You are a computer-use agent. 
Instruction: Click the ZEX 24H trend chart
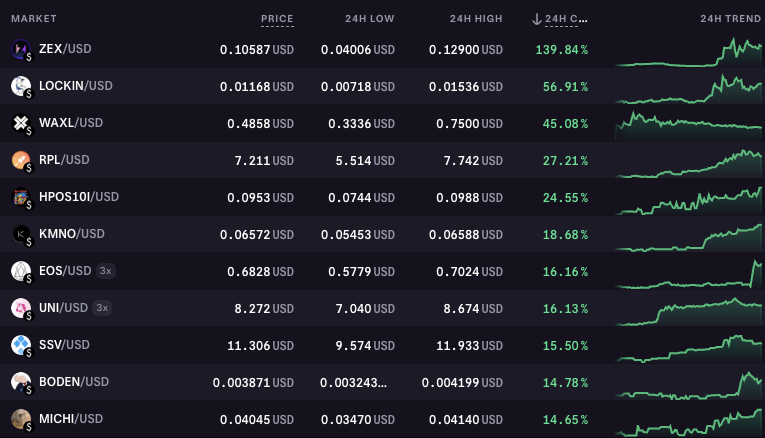688,52
